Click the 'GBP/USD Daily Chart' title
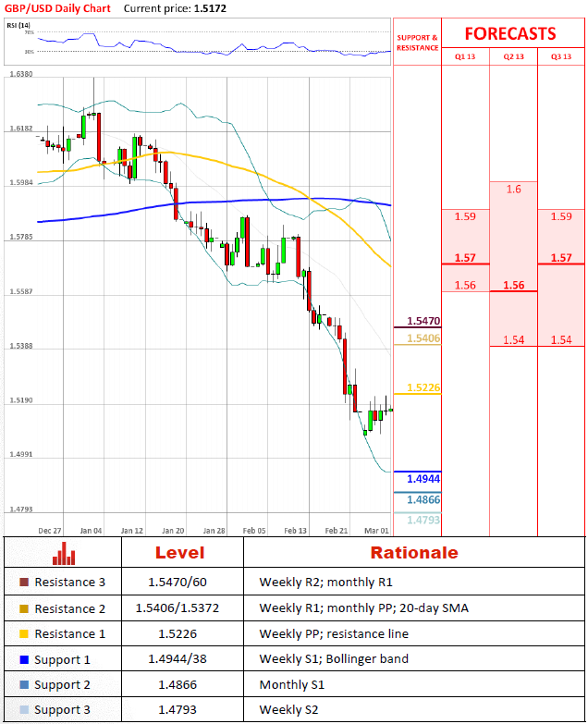The image size is (588, 724). point(57,8)
